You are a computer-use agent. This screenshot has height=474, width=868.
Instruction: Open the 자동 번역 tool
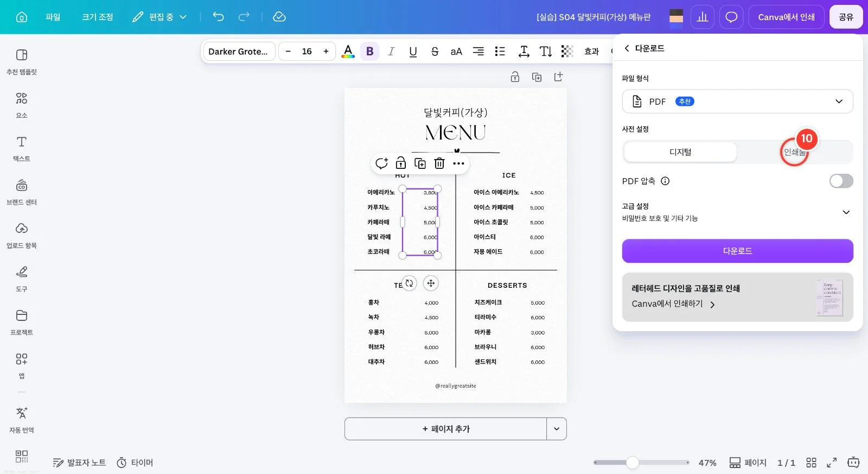(22, 420)
